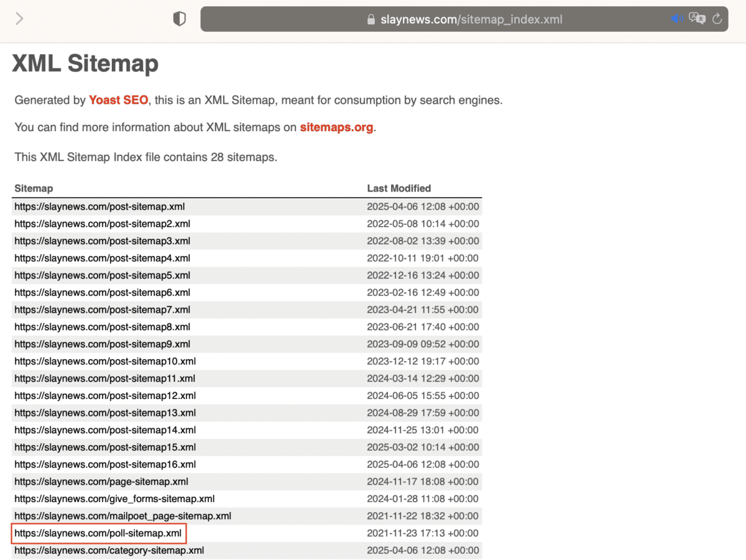The height and width of the screenshot is (560, 746).
Task: Select date 2024-11-25 13:01 +00:00
Action: click(423, 430)
